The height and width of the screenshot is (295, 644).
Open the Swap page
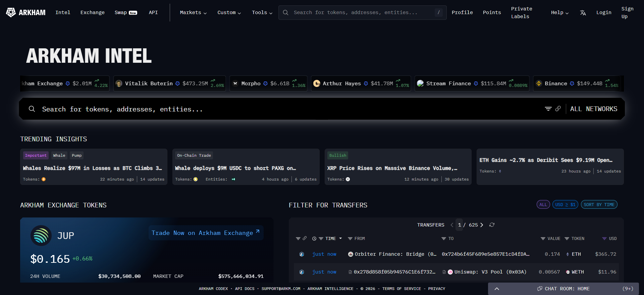click(x=126, y=12)
